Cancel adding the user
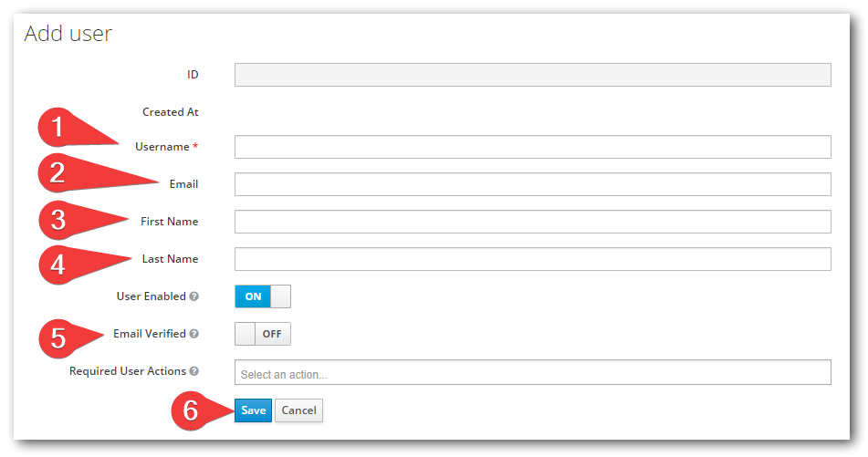868x457 pixels. 299,410
